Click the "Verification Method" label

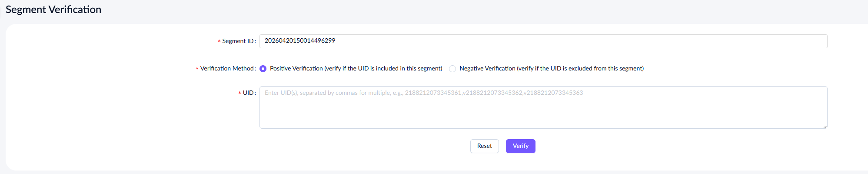pos(227,69)
